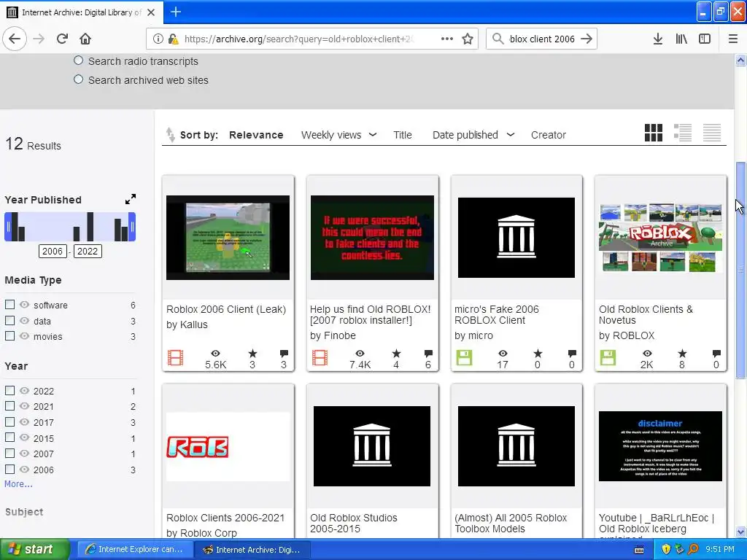Screen dimensions: 747x560
Task: Switch to the detailed list view icon
Action: [683, 133]
